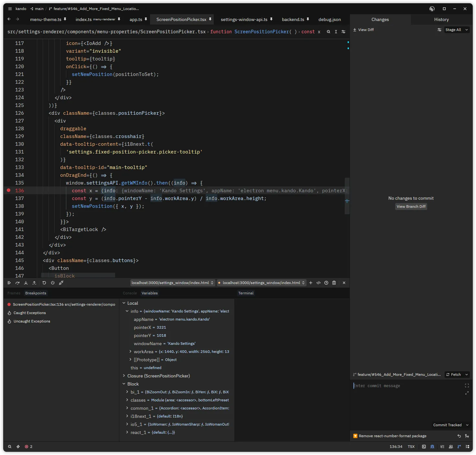This screenshot has height=455, width=476.
Task: Toggle ScreenPositionPicker.tsx:136 breakpoint in list
Action: (9, 304)
